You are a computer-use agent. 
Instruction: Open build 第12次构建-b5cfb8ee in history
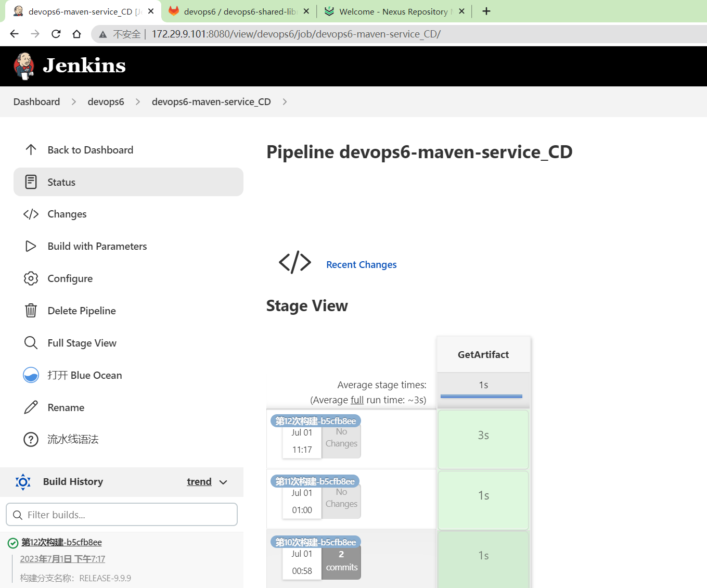pos(61,542)
